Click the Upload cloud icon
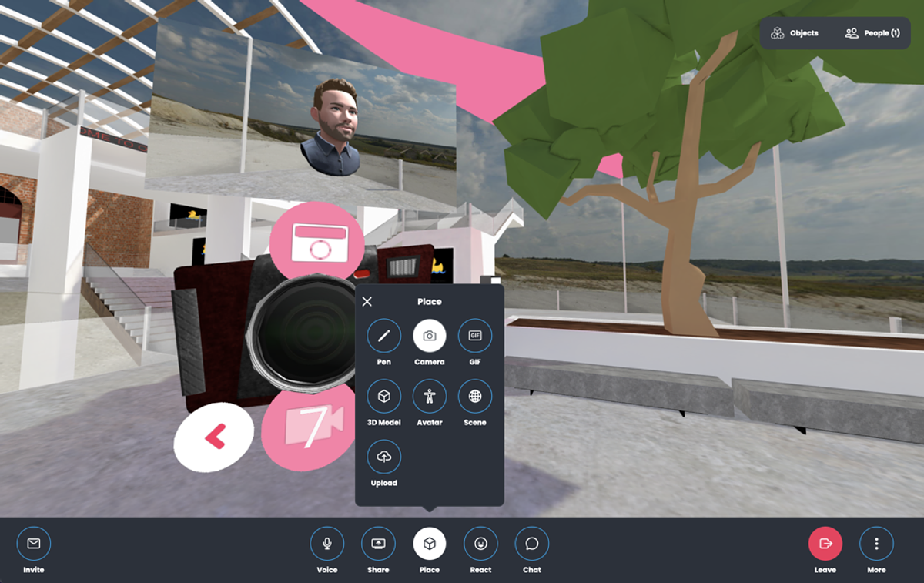The height and width of the screenshot is (583, 924). (383, 457)
